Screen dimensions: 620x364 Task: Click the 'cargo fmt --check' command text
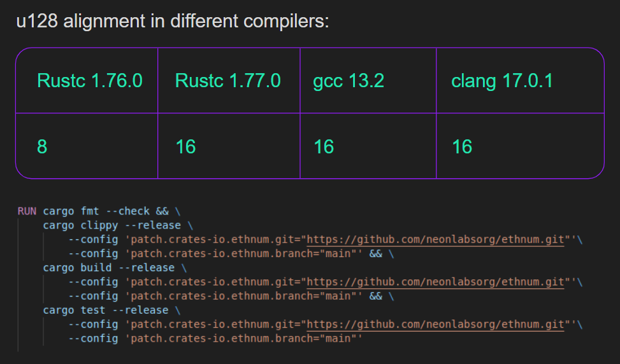(96, 211)
